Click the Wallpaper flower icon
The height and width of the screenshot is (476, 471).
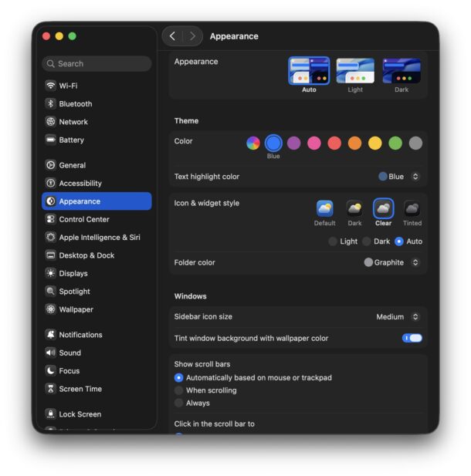point(51,309)
